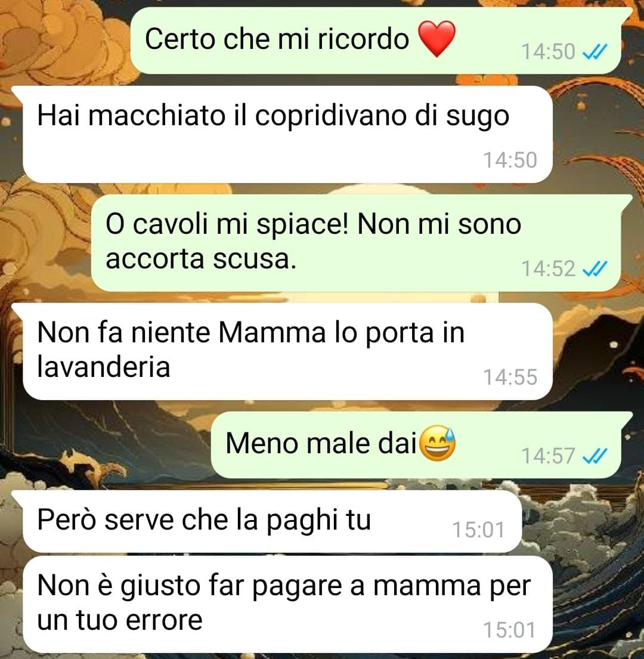This screenshot has width=644, height=659.
Task: Click blue read checkmarks at 14:57
Action: click(x=595, y=456)
